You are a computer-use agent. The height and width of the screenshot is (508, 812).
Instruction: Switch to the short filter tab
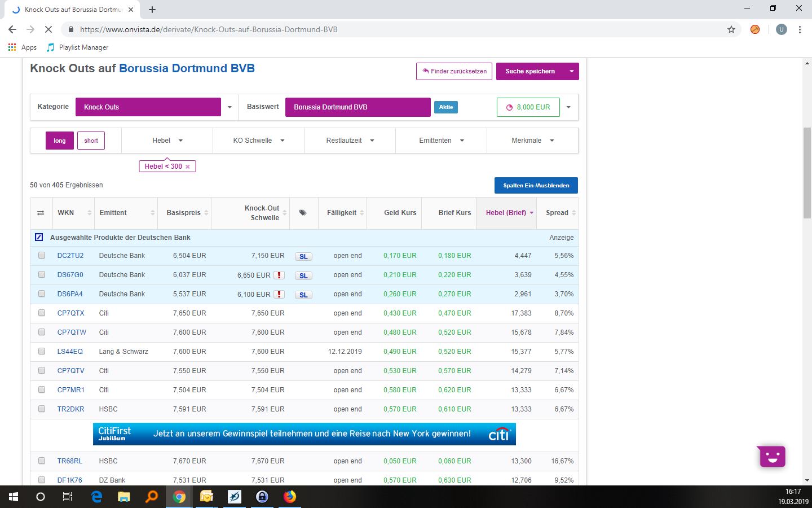click(x=91, y=141)
